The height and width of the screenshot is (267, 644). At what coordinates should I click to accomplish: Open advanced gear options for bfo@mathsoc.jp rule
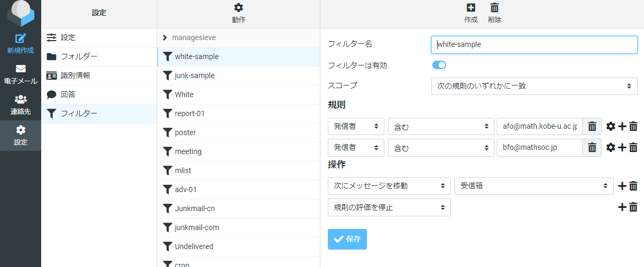[x=611, y=148]
